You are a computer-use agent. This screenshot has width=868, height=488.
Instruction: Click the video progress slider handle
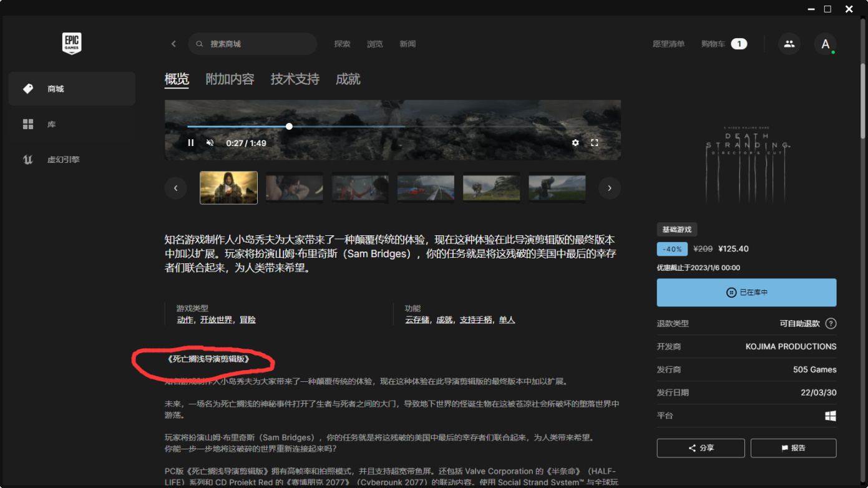pos(289,126)
